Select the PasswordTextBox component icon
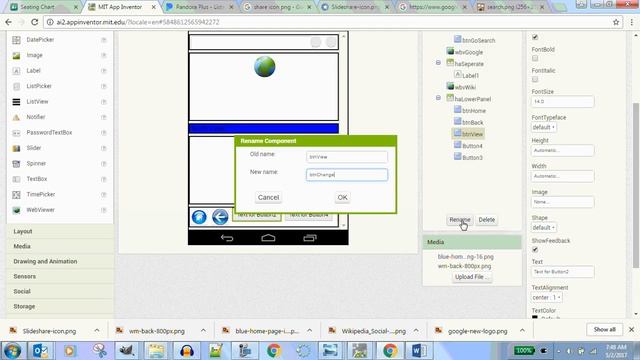The width and height of the screenshot is (640, 360). tap(16, 133)
